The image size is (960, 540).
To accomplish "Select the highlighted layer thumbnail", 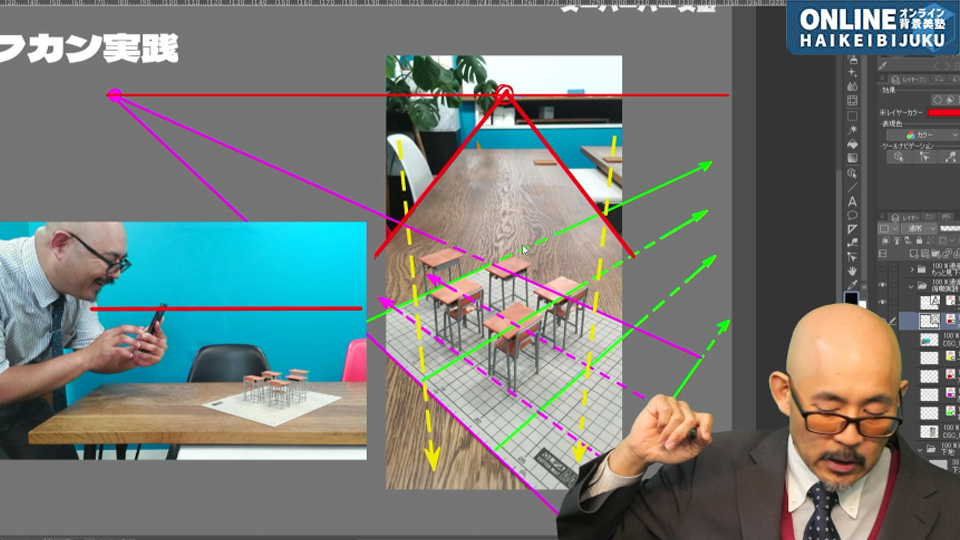I will coord(929,320).
